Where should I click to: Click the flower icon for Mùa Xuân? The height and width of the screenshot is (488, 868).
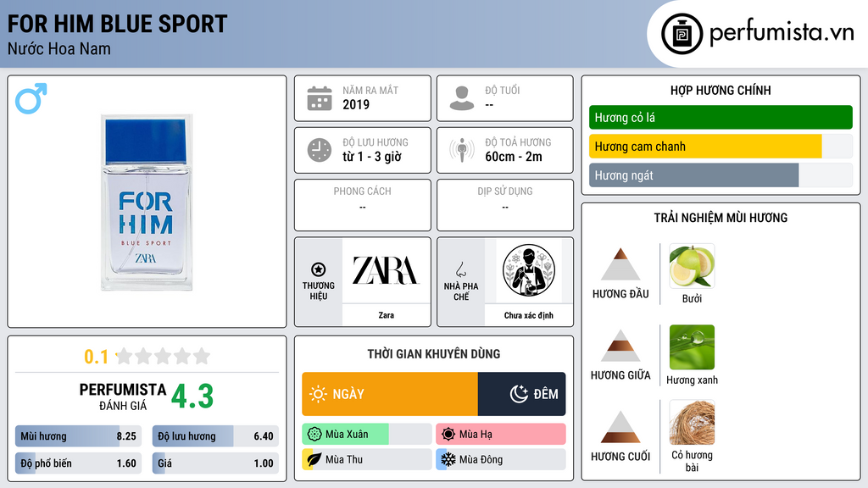coord(314,435)
